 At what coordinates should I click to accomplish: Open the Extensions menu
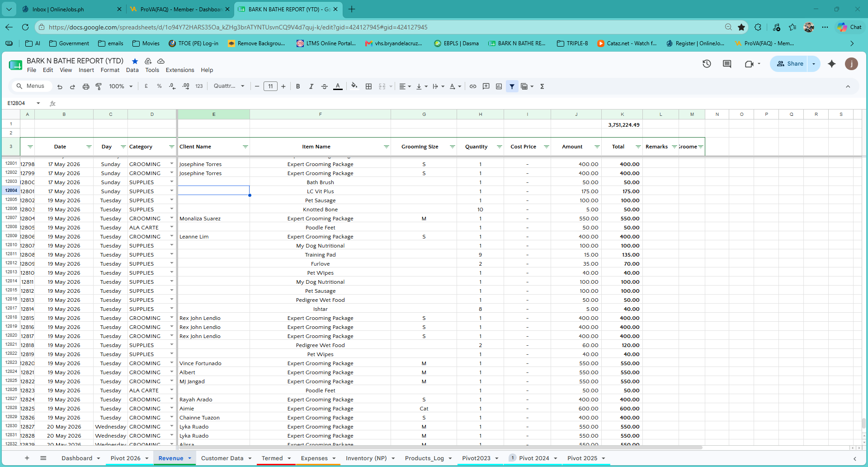tap(180, 70)
